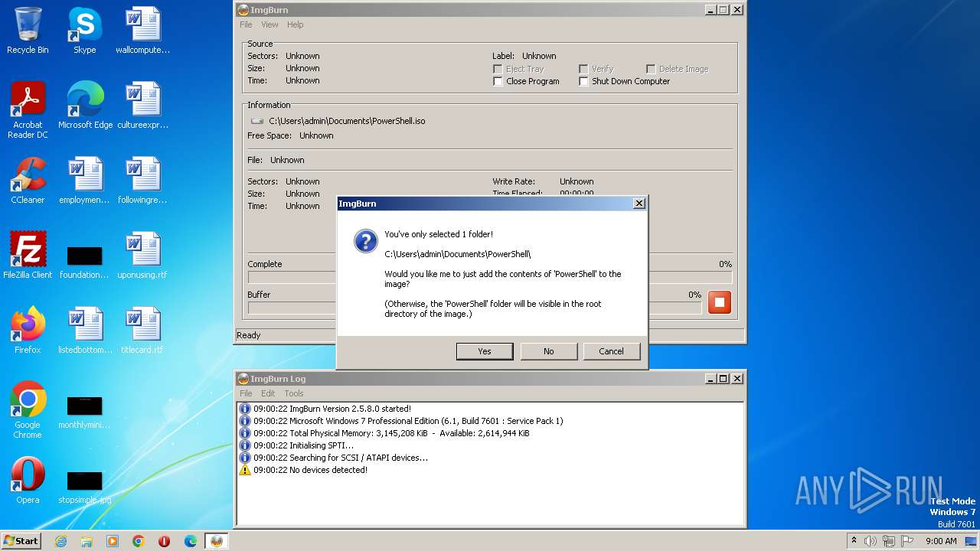980x551 pixels.
Task: Click drive icon beside PowerShell.iso path
Action: (257, 121)
